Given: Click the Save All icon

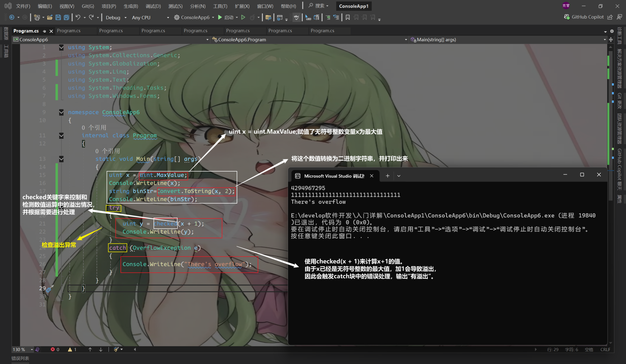Looking at the screenshot, I should (x=66, y=17).
